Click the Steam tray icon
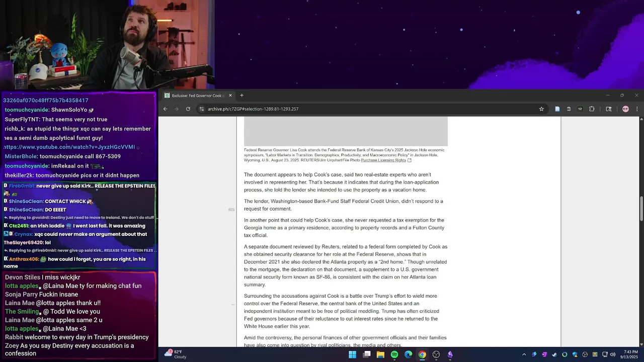The width and height of the screenshot is (644, 362). click(554, 354)
